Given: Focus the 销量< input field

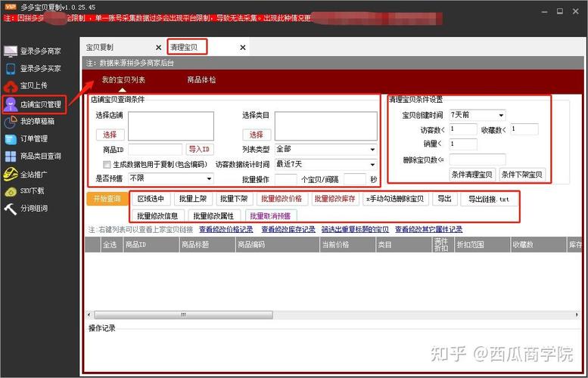Looking at the screenshot, I should 463,144.
